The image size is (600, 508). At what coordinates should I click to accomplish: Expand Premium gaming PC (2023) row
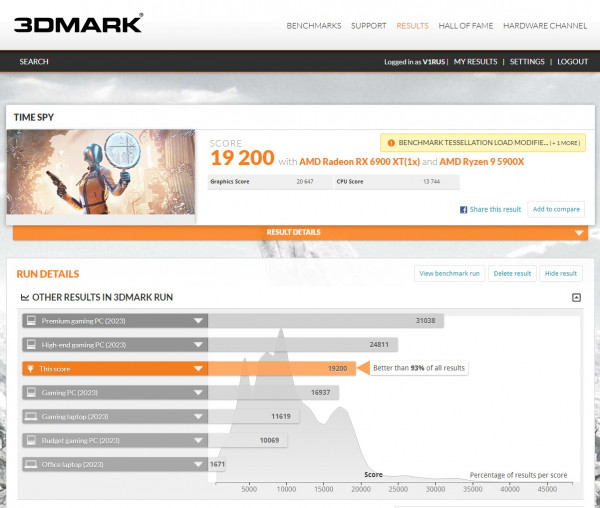[115, 321]
